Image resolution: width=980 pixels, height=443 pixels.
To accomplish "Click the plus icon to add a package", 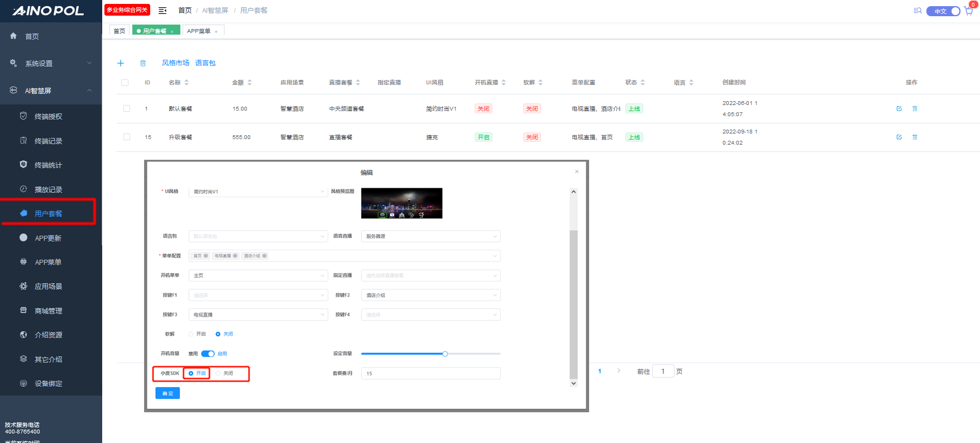I will tap(121, 63).
